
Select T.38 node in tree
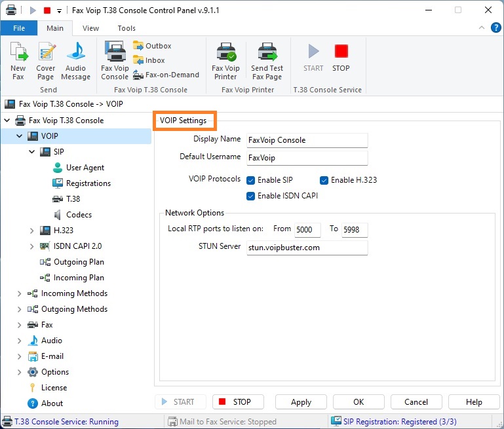tap(66, 199)
